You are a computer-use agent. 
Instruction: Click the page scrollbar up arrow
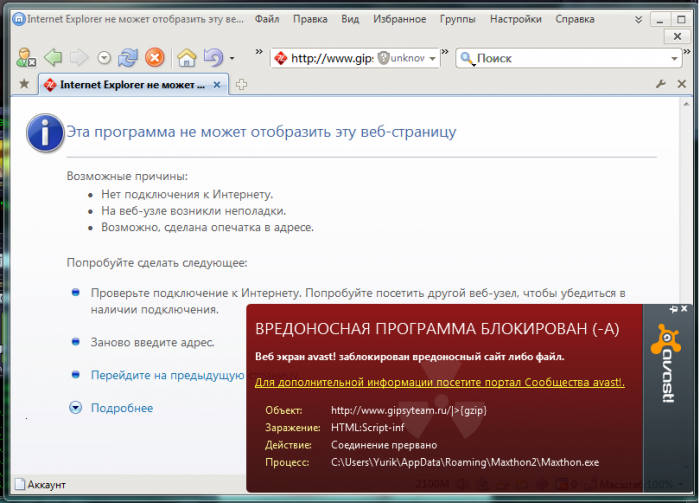[x=686, y=104]
